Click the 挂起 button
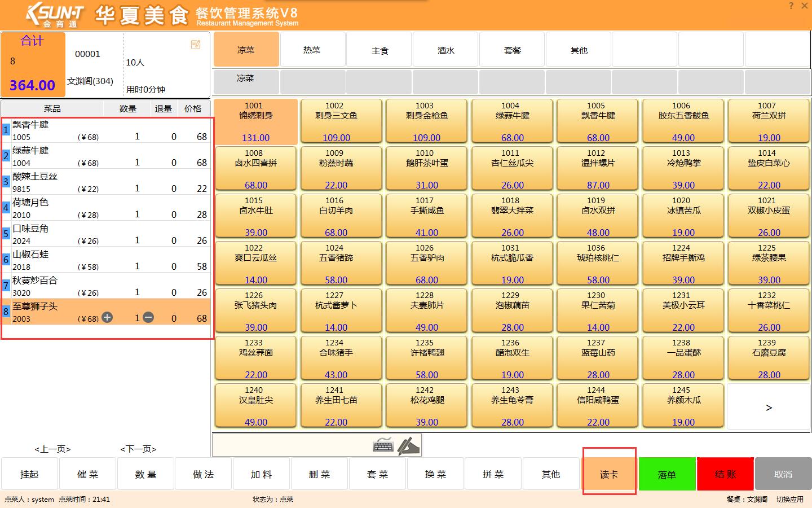 29,474
